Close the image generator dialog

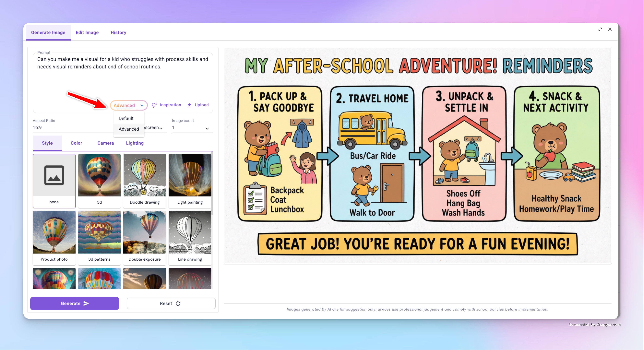[x=610, y=29]
